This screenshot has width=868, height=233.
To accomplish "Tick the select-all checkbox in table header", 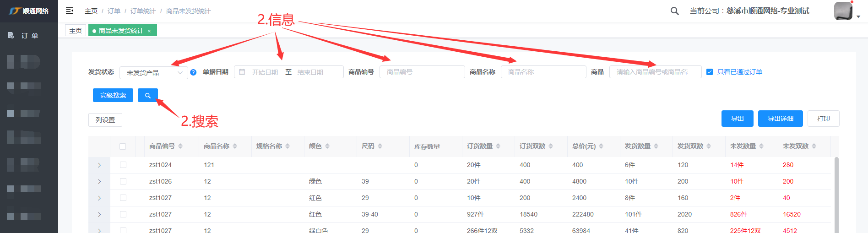I will pyautogui.click(x=123, y=146).
